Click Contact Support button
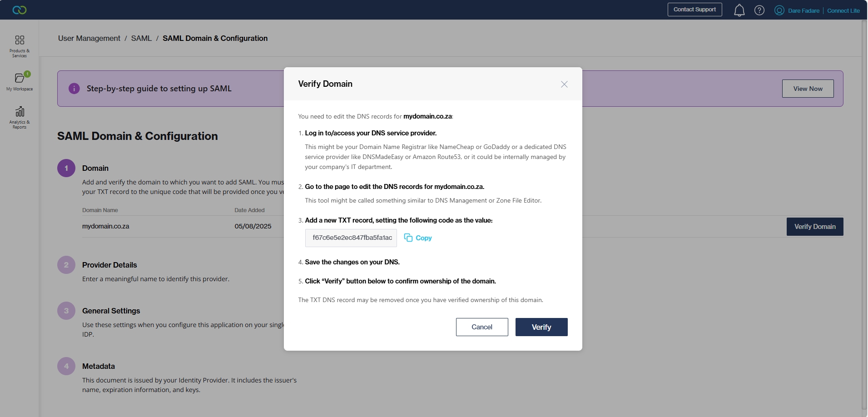The width and height of the screenshot is (868, 417). coord(694,10)
